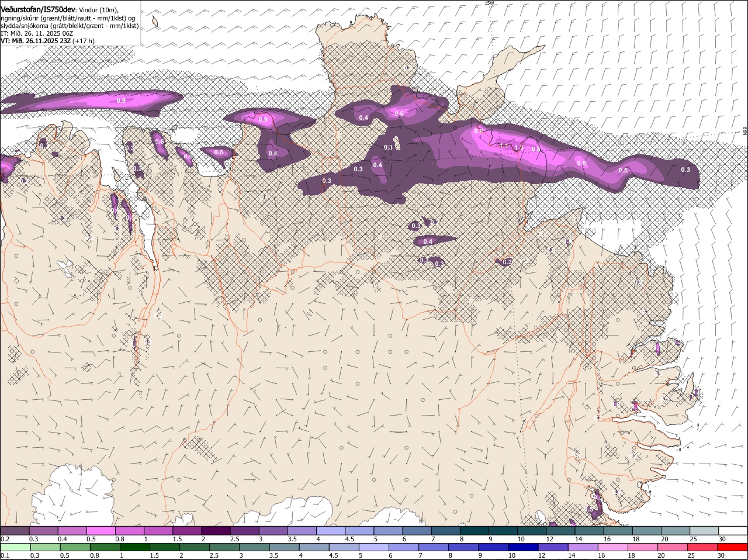Click the 'VT: Mið. 26.11.2025 23Z (+17 h)' line
The height and width of the screenshot is (560, 748).
click(x=47, y=41)
